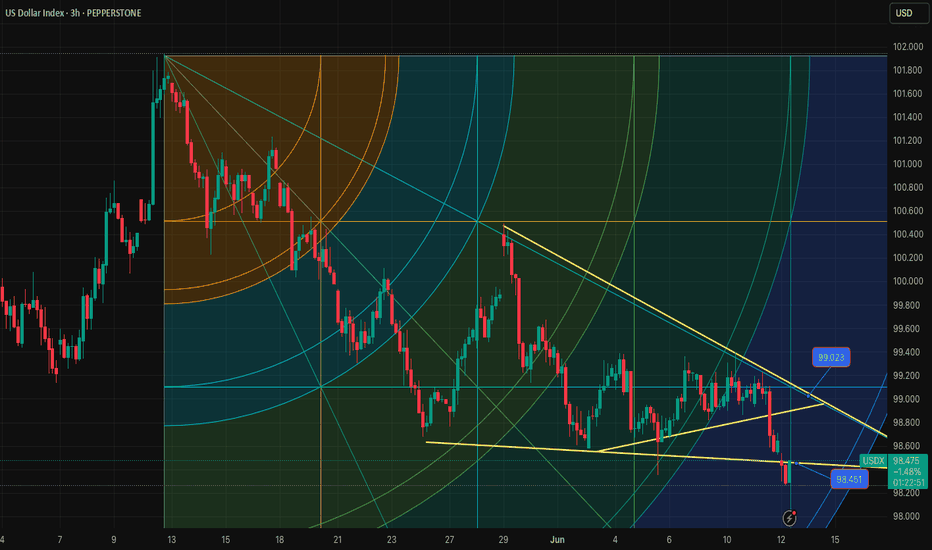Viewport: 932px width, 550px height.
Task: Select the 99.023 price label
Action: pyautogui.click(x=831, y=357)
